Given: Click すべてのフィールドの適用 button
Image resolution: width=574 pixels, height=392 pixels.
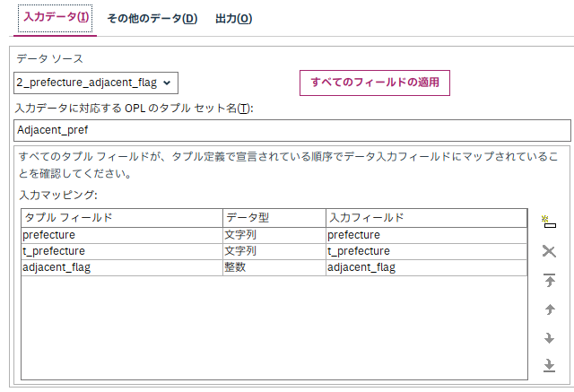Looking at the screenshot, I should (375, 83).
